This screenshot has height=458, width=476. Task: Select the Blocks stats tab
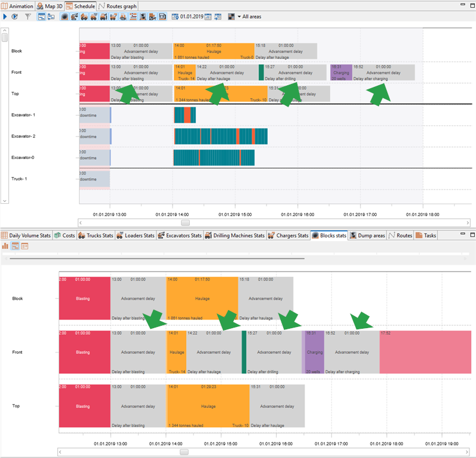pyautogui.click(x=329, y=235)
